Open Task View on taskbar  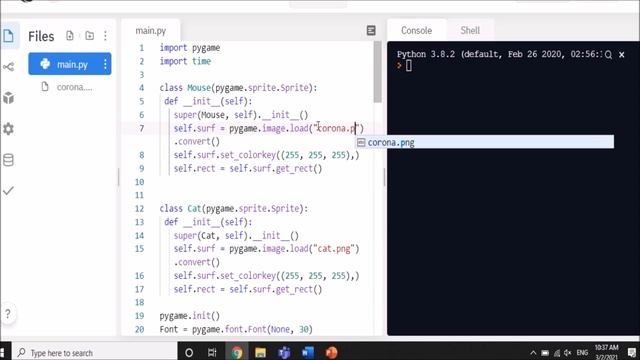pos(212,353)
